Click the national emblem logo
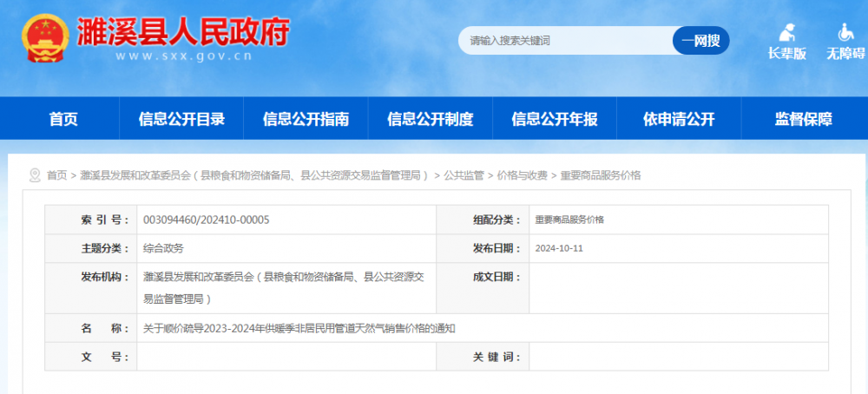 pyautogui.click(x=46, y=37)
